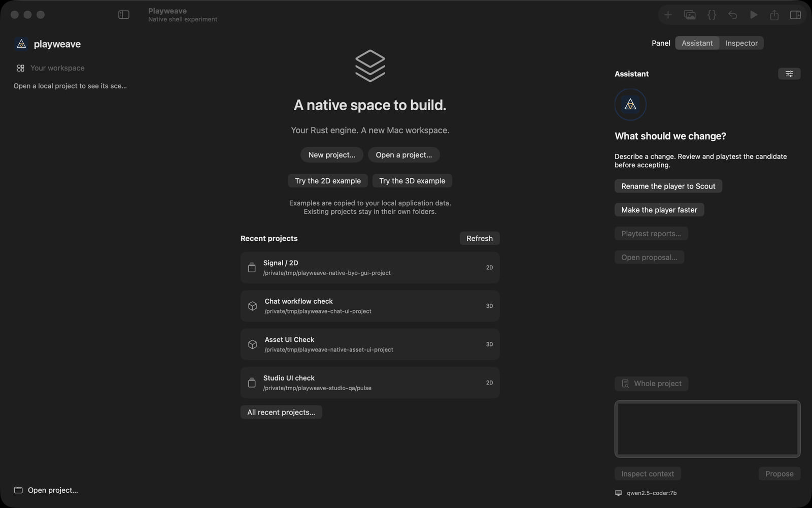
Task: Click Try the 2D example
Action: [328, 181]
